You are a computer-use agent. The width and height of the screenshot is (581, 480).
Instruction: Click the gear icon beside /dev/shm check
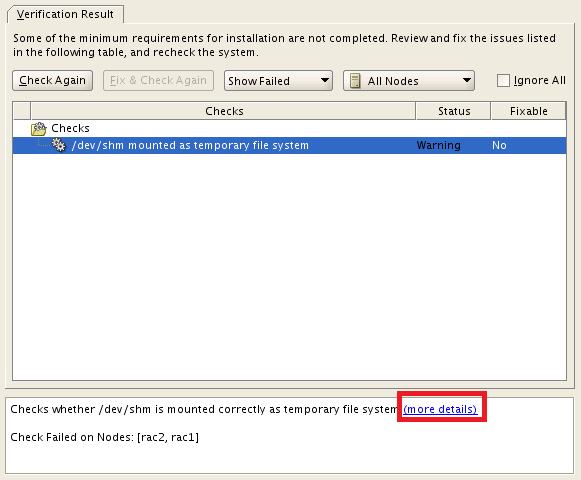(x=59, y=145)
